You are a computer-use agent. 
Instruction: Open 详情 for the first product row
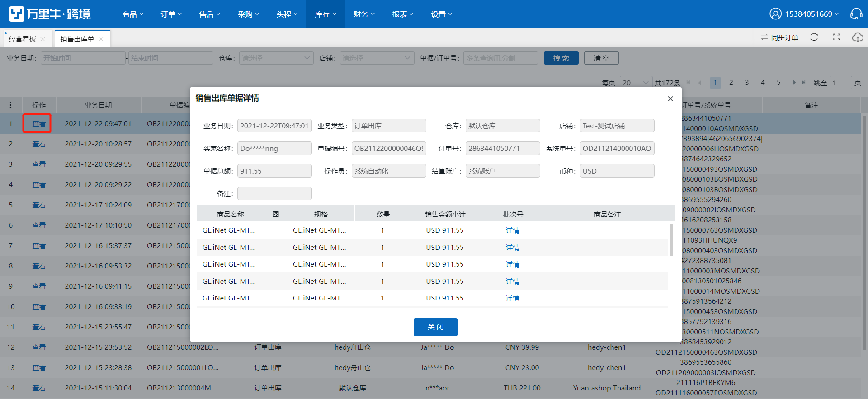(513, 230)
